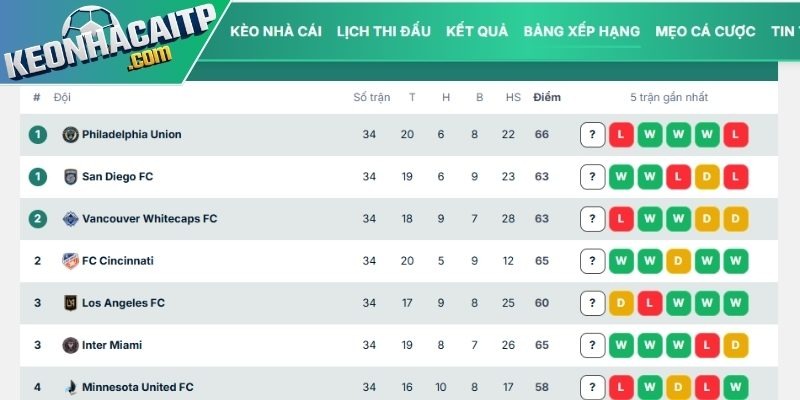Open the Kết Quả menu item
The image size is (800, 400).
[x=477, y=31]
